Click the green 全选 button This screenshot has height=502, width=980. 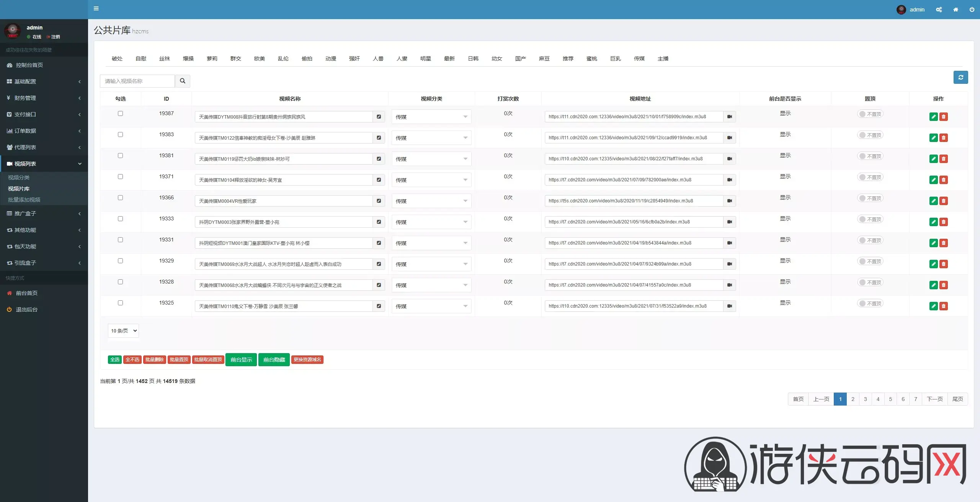coord(115,360)
